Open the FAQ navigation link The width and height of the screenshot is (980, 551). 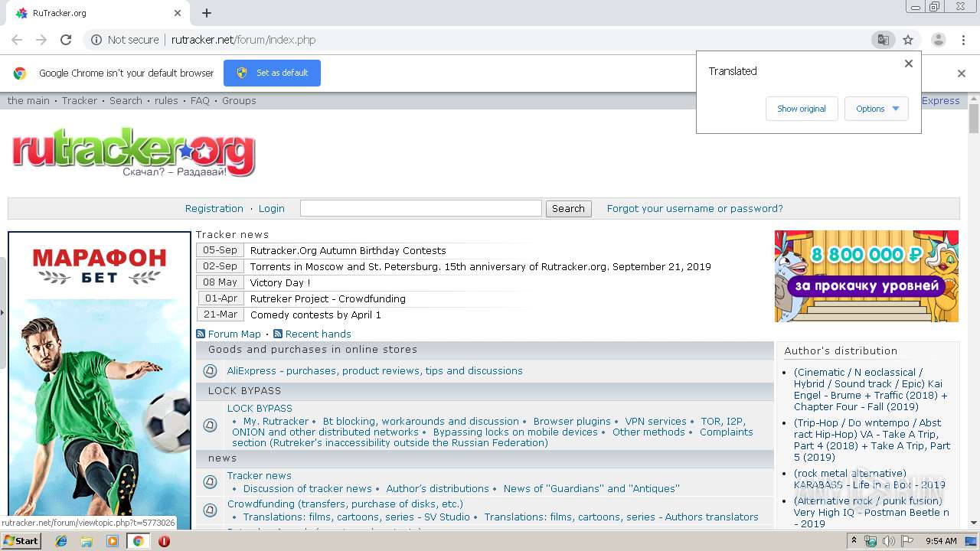(x=200, y=101)
